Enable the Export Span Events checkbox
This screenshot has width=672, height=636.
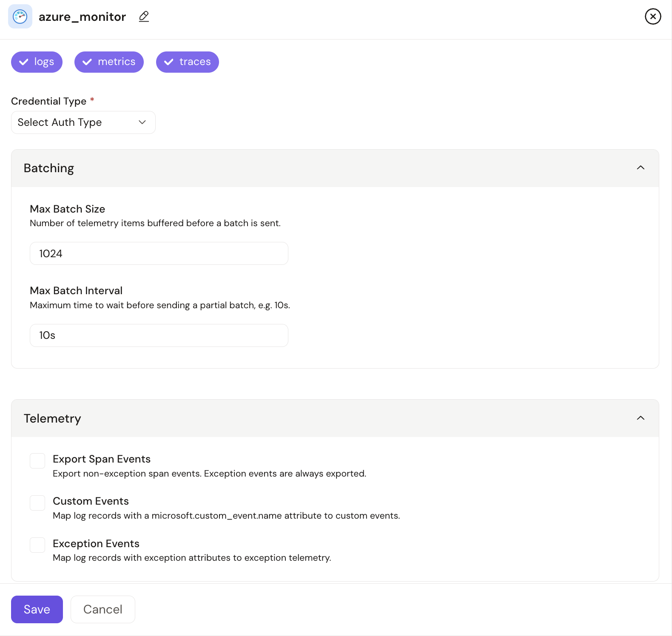(x=37, y=461)
